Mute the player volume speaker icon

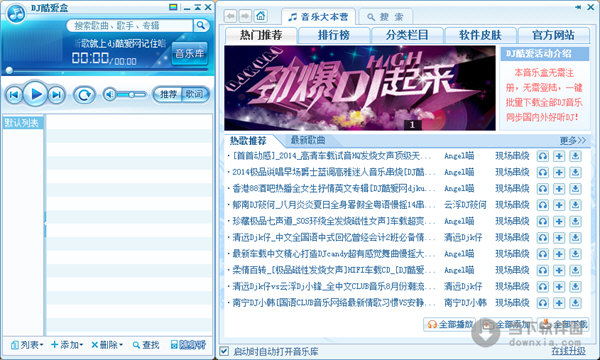click(x=110, y=94)
